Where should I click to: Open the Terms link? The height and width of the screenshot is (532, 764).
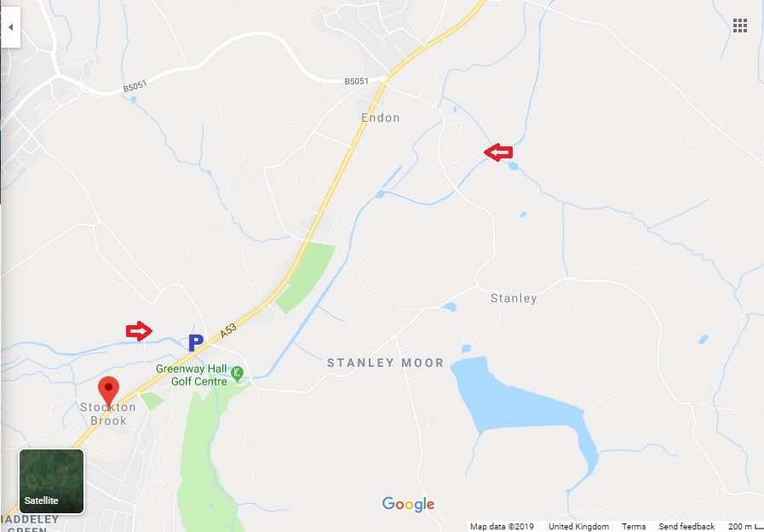click(634, 526)
